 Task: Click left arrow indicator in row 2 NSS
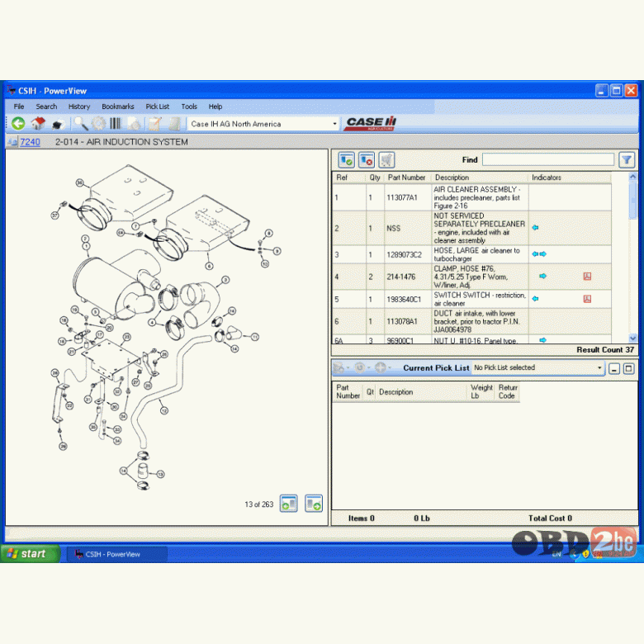point(535,228)
